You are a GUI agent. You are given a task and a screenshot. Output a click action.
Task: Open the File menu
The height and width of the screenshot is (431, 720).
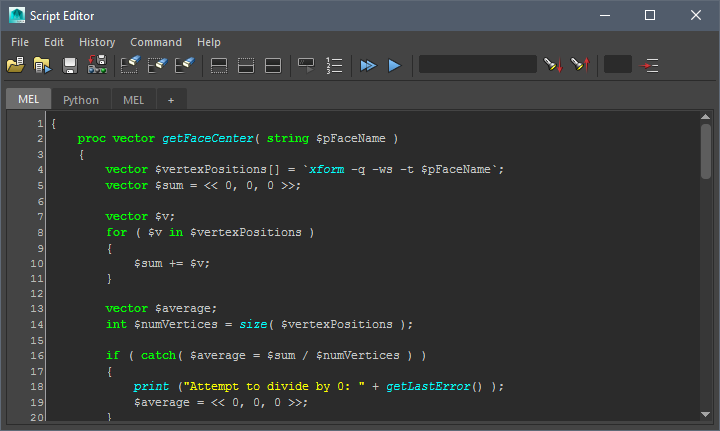[x=20, y=42]
